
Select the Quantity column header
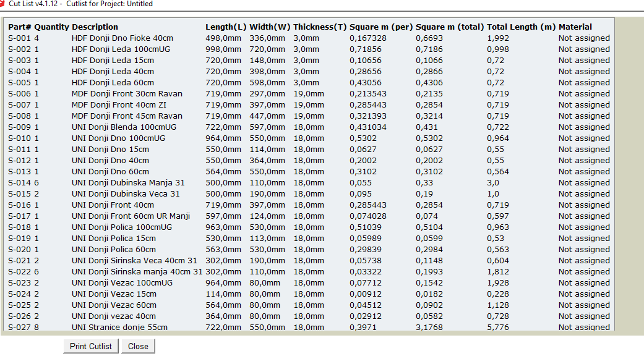[x=52, y=27]
